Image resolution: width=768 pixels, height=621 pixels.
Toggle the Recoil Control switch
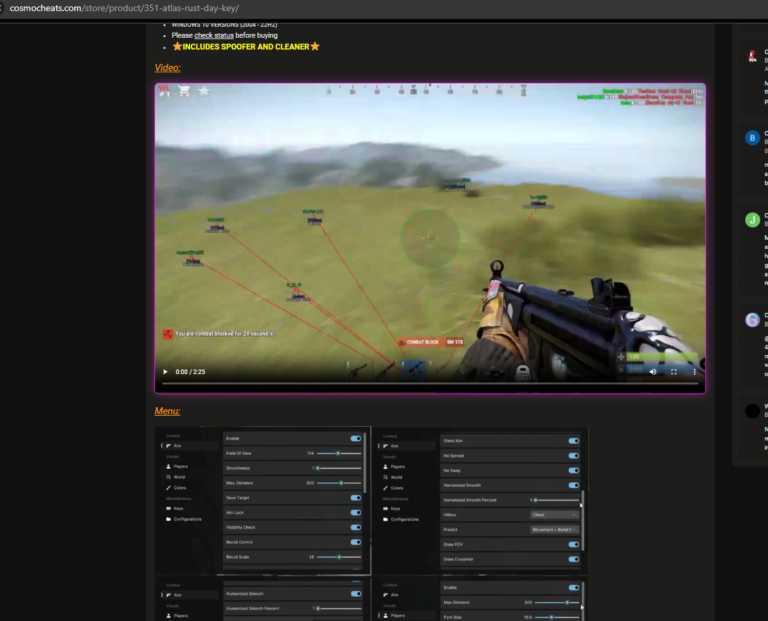[x=356, y=542]
